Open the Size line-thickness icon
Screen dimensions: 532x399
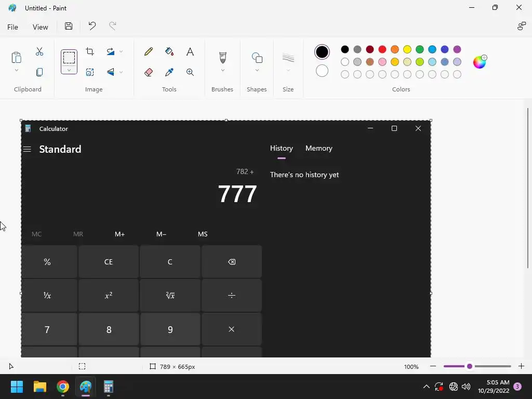[288, 58]
